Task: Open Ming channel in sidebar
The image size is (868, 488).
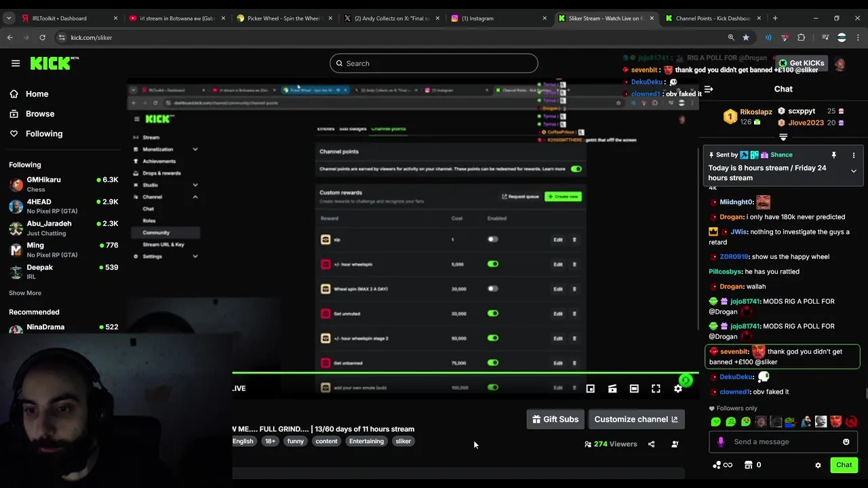Action: pos(64,249)
